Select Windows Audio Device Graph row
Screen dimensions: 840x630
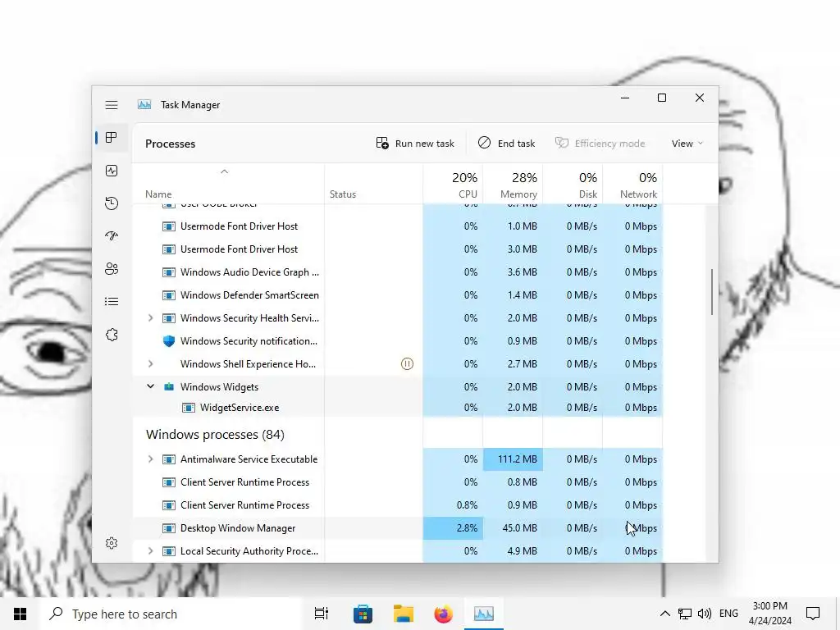[398, 272]
